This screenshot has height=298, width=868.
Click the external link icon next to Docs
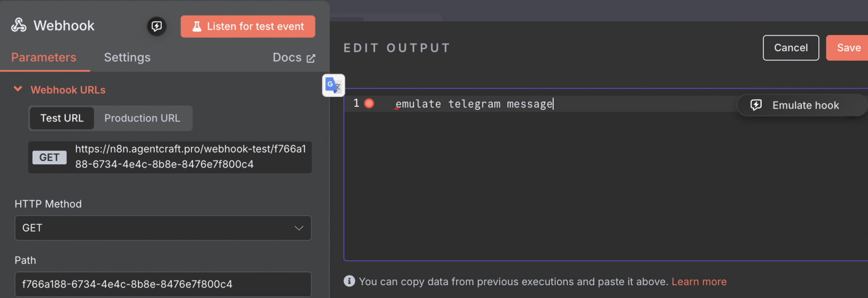[310, 58]
